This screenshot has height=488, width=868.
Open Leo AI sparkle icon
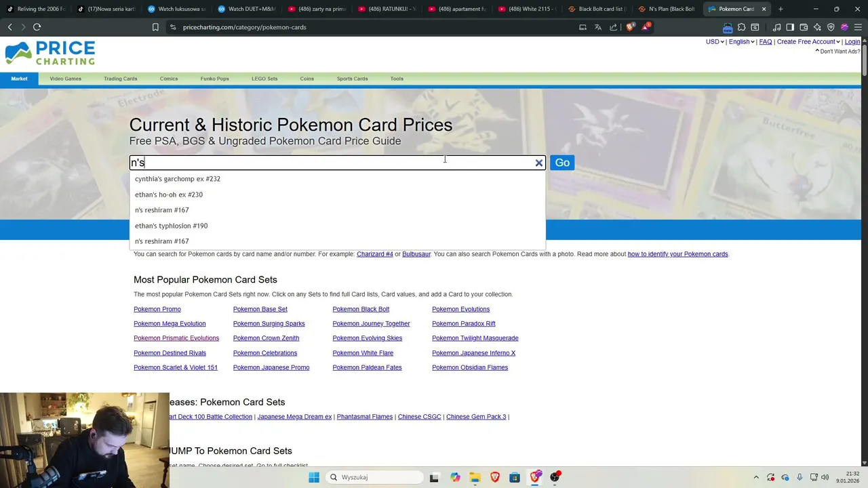coord(817,27)
